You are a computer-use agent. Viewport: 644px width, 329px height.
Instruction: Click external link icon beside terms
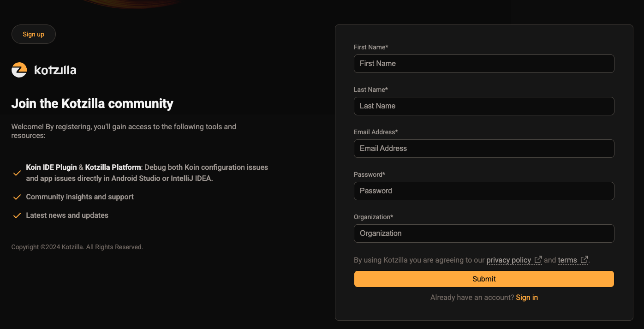coord(584,260)
